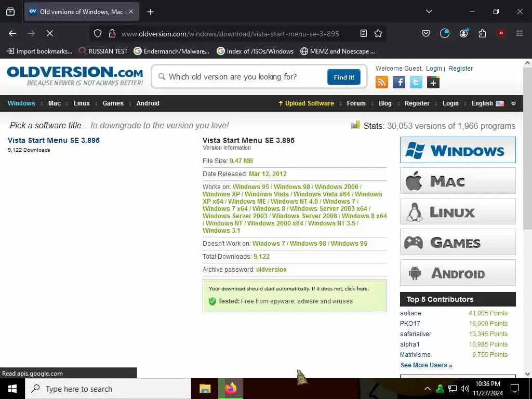This screenshot has height=399, width=532.
Task: Click Find It! button
Action: (344, 77)
